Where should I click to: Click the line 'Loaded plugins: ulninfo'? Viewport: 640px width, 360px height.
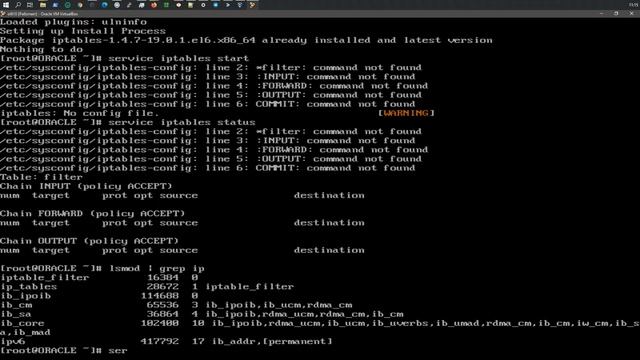(x=73, y=22)
